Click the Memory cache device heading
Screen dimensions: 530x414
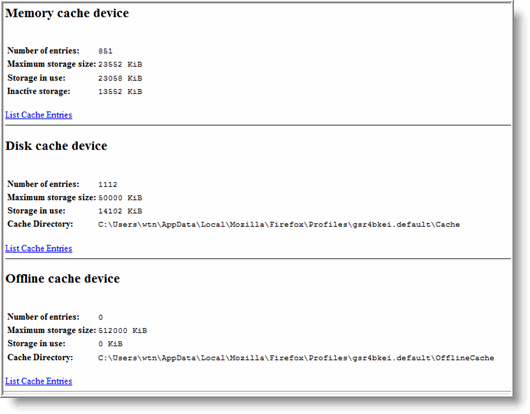[67, 13]
